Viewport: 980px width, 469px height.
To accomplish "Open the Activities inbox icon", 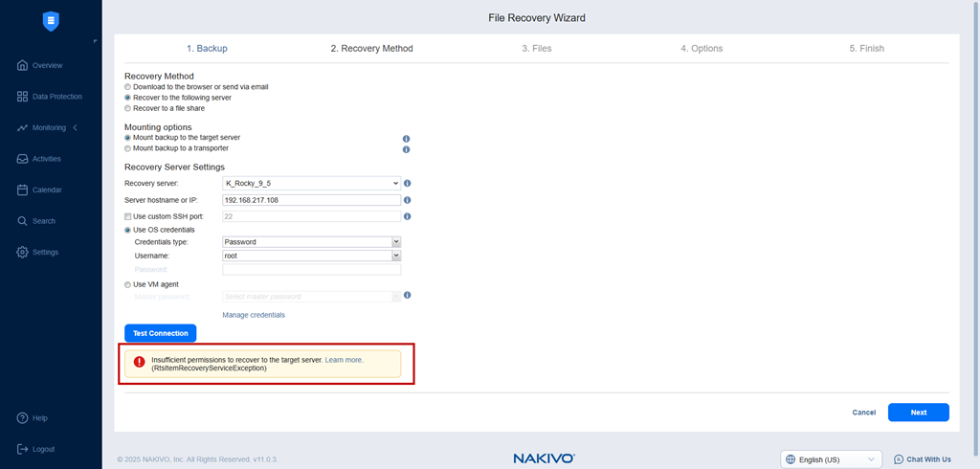I will point(23,159).
